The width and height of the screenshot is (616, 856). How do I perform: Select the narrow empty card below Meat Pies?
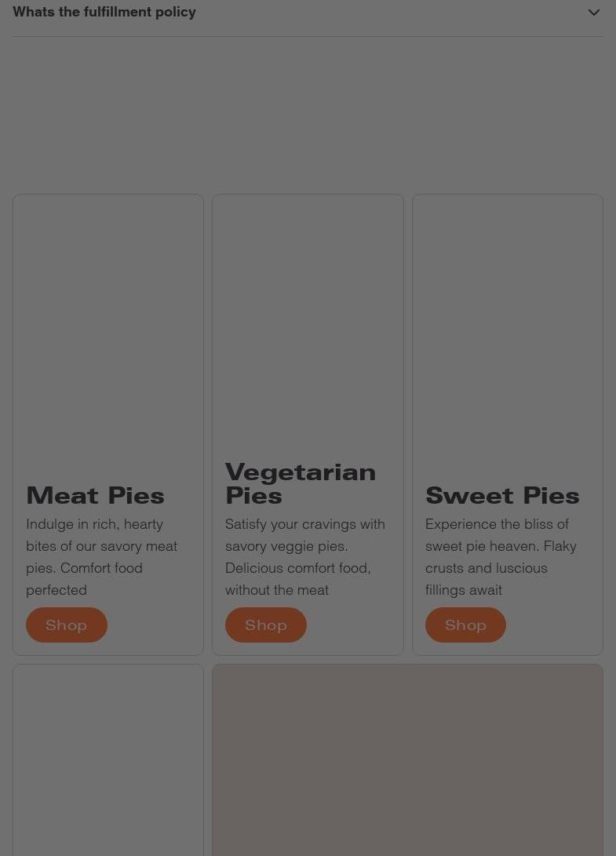[108, 759]
